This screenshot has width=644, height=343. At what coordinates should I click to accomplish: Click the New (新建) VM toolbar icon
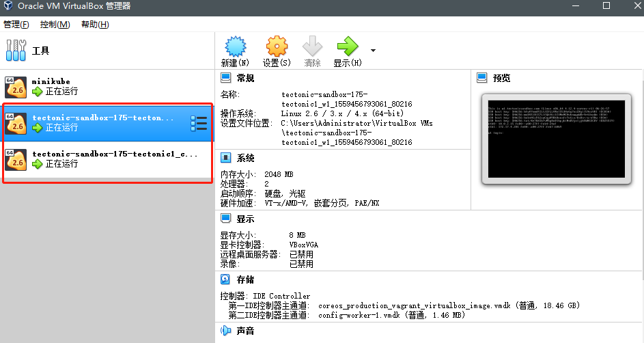(x=236, y=46)
